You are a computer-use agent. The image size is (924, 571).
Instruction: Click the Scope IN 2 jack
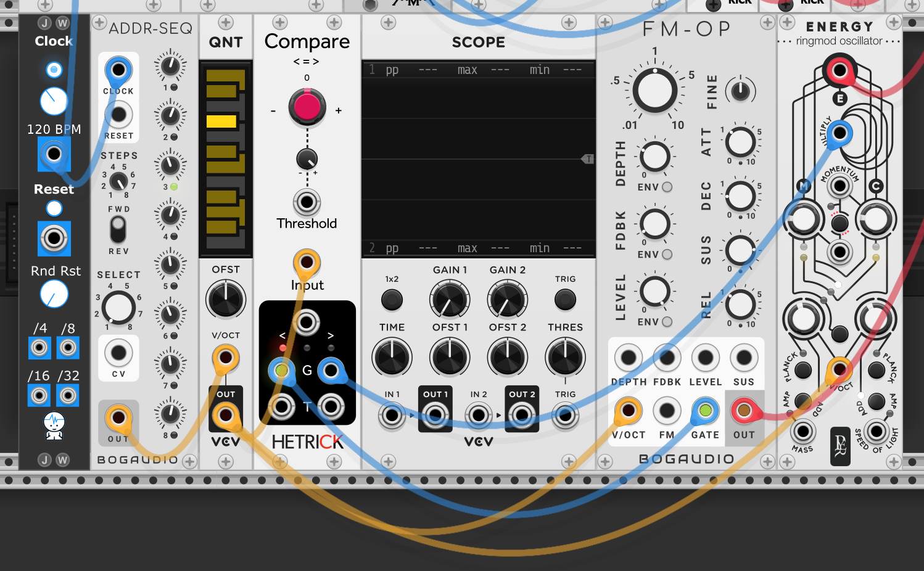point(479,415)
